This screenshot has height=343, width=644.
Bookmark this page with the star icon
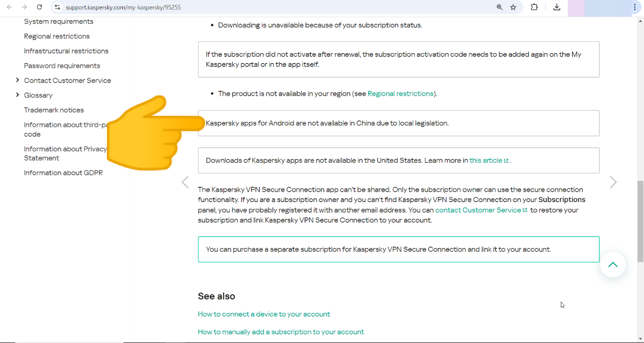click(514, 7)
